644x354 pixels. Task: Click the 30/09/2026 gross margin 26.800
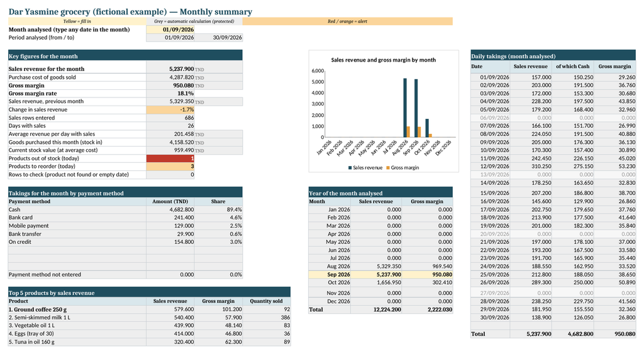pos(615,318)
